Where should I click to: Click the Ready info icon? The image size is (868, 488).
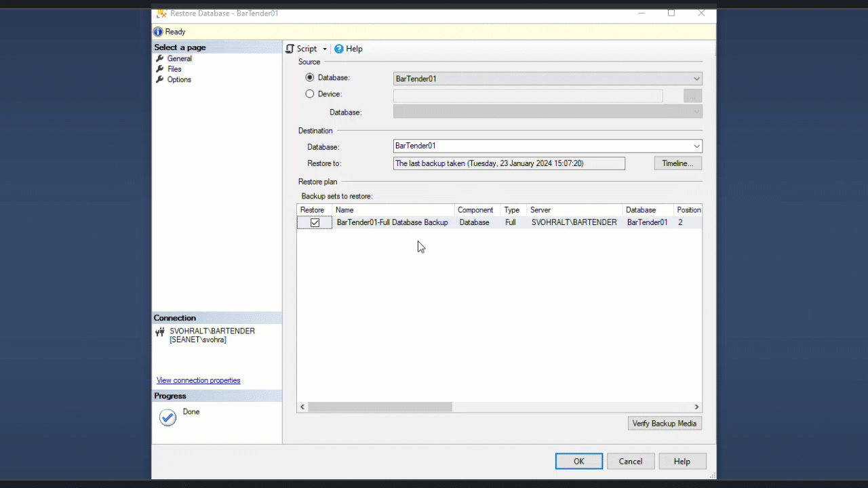tap(158, 32)
